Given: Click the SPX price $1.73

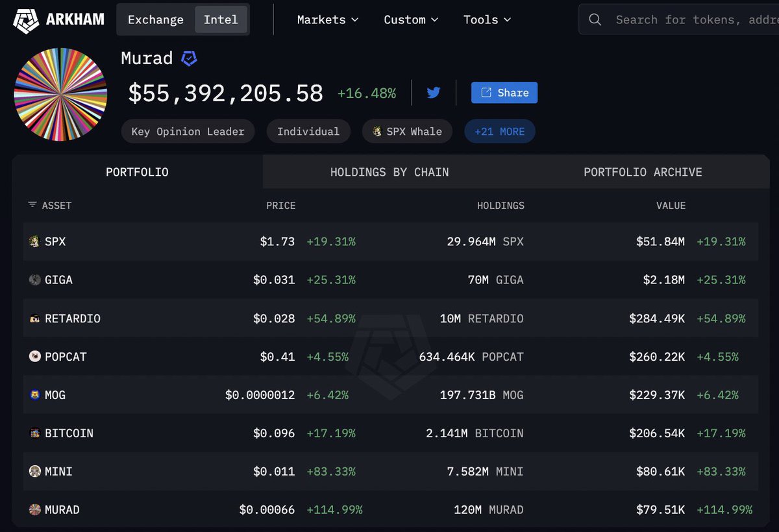Looking at the screenshot, I should click(x=277, y=241).
